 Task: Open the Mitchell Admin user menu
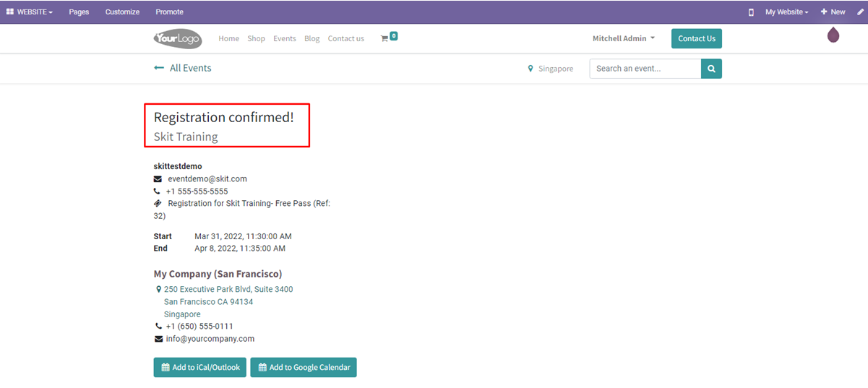[x=623, y=39]
